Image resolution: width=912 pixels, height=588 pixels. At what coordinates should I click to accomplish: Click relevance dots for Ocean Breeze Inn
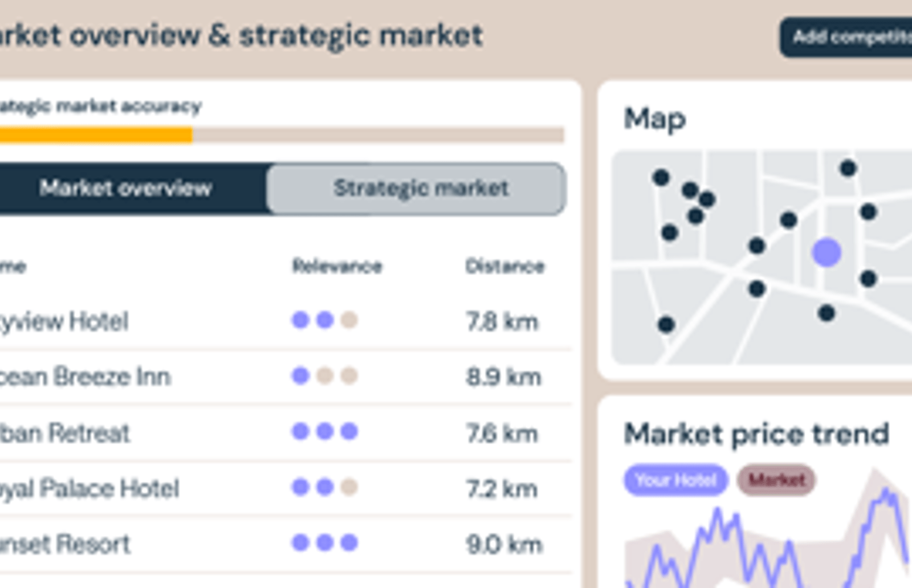pyautogui.click(x=325, y=376)
